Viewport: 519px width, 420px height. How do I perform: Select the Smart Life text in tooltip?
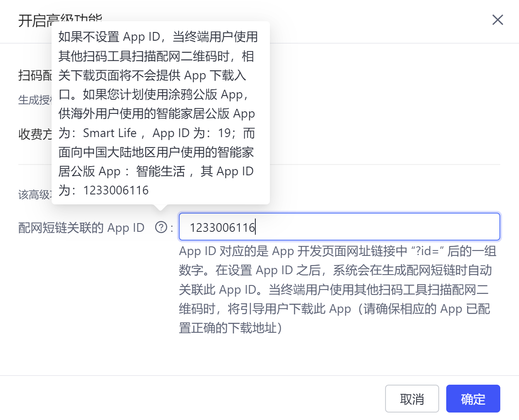tap(110, 133)
